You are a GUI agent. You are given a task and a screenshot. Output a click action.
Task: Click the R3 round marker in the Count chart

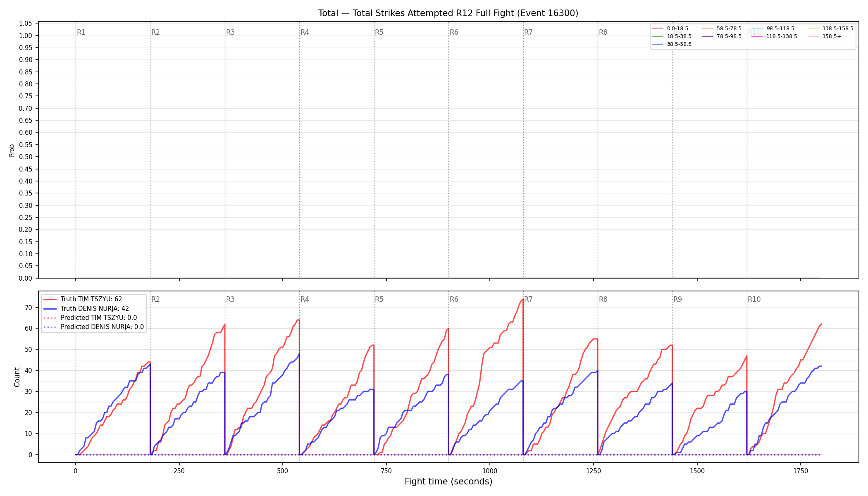230,299
